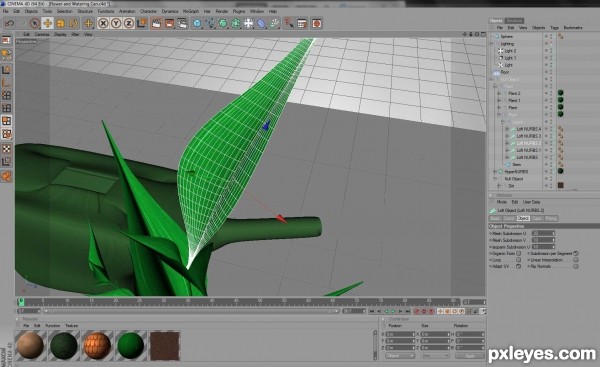Activate the Rotate tool in the toolbar
Image resolution: width=600 pixels, height=367 pixels.
pyautogui.click(x=73, y=23)
